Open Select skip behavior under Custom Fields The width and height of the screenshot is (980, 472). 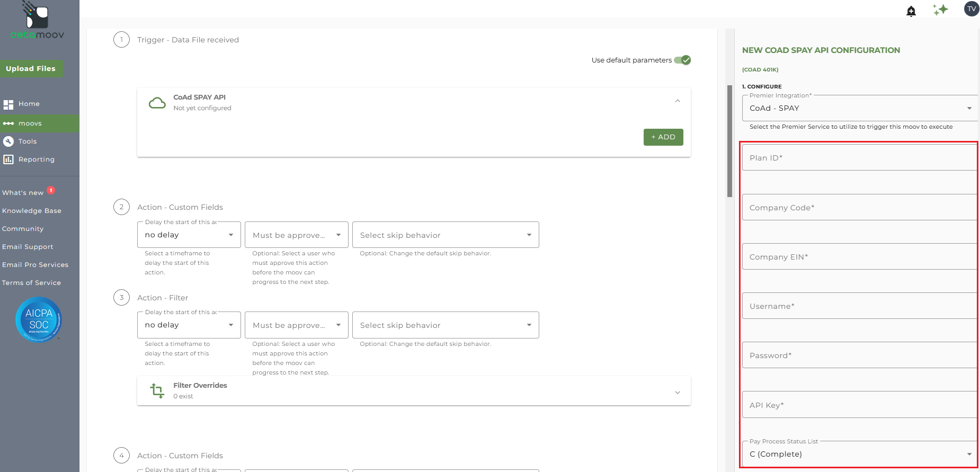(x=446, y=235)
